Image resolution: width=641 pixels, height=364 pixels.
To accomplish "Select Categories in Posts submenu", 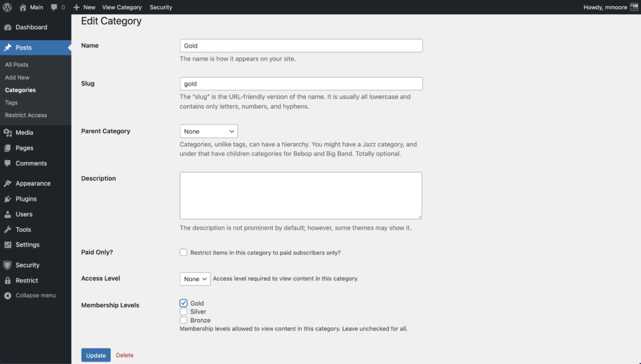I will 21,90.
